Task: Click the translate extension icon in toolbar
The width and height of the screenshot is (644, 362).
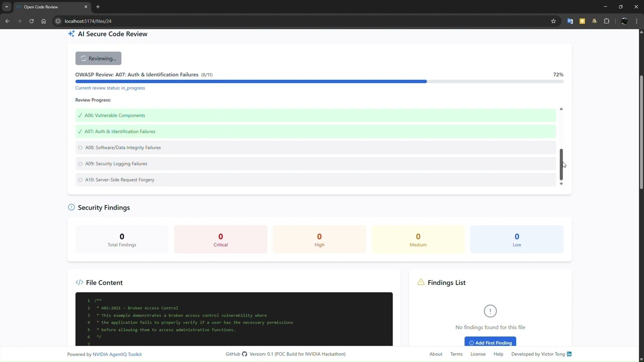Action: [x=570, y=21]
